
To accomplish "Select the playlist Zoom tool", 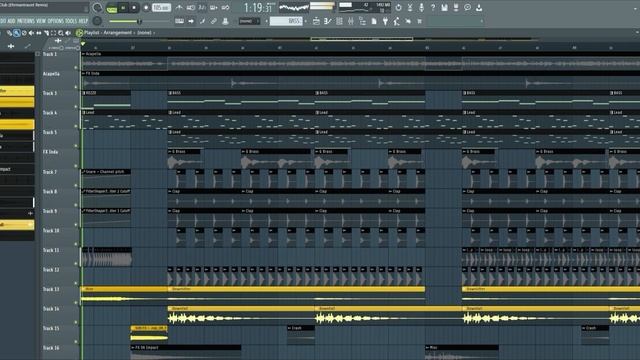I will [x=60, y=33].
